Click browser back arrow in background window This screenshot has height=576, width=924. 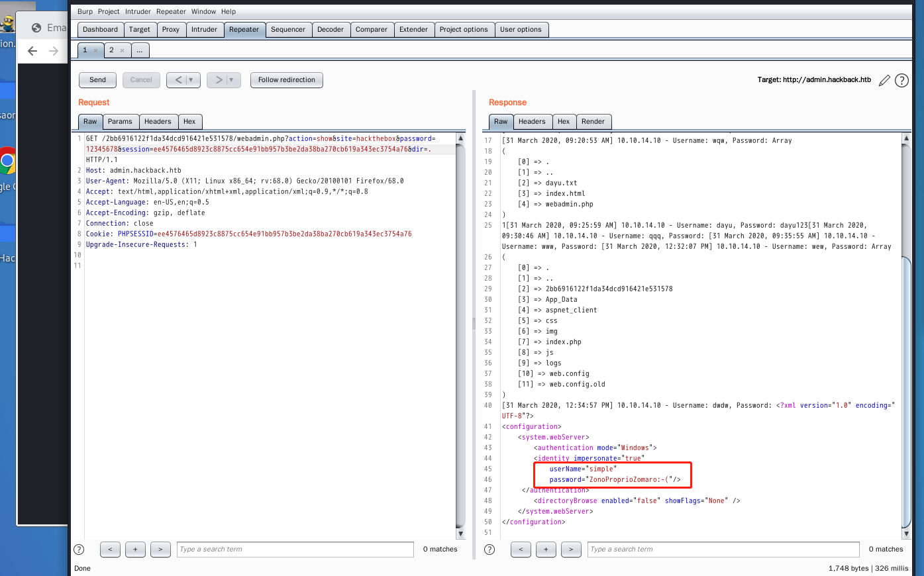click(32, 51)
